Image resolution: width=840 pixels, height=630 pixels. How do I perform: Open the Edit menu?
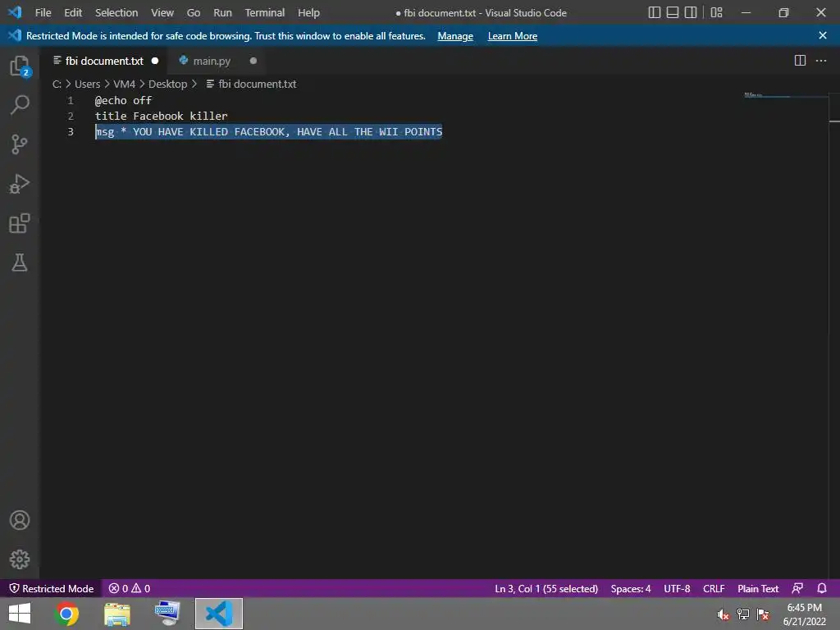coord(73,12)
